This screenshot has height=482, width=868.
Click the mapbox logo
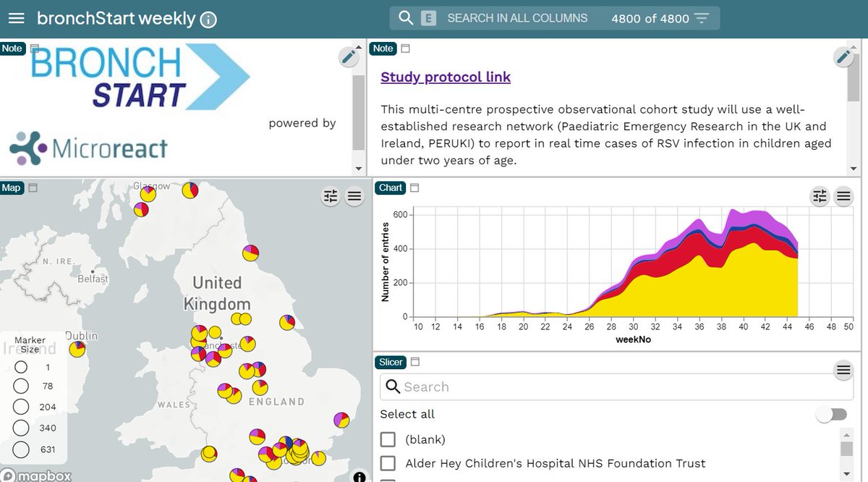[x=36, y=476]
